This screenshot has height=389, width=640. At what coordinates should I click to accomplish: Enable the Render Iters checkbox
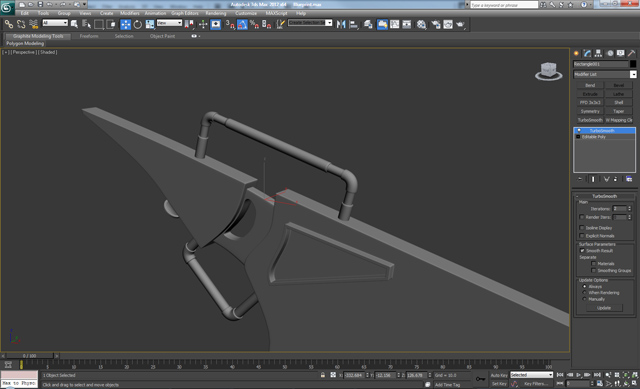[x=582, y=217]
